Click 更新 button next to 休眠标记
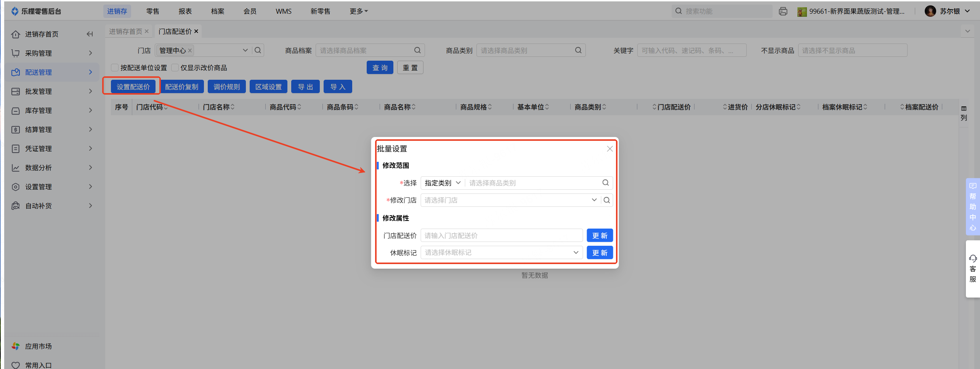 point(600,253)
